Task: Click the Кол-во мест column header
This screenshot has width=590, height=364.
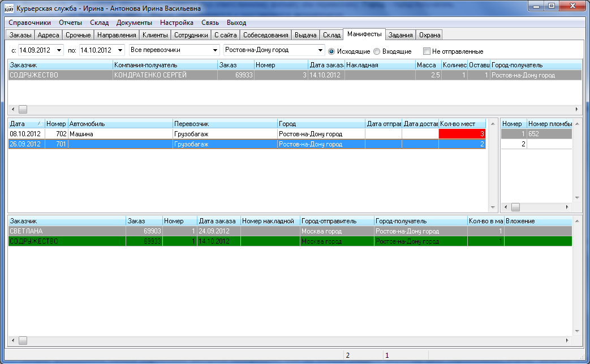Action: pyautogui.click(x=462, y=124)
